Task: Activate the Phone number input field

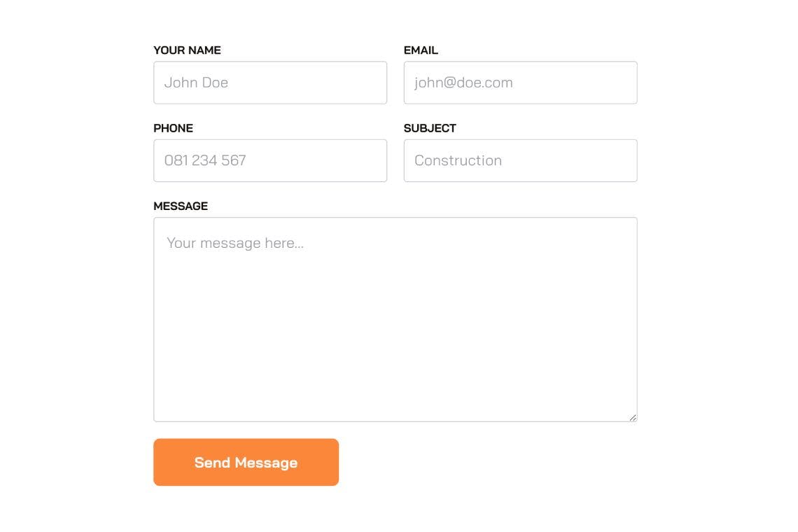Action: click(x=270, y=160)
